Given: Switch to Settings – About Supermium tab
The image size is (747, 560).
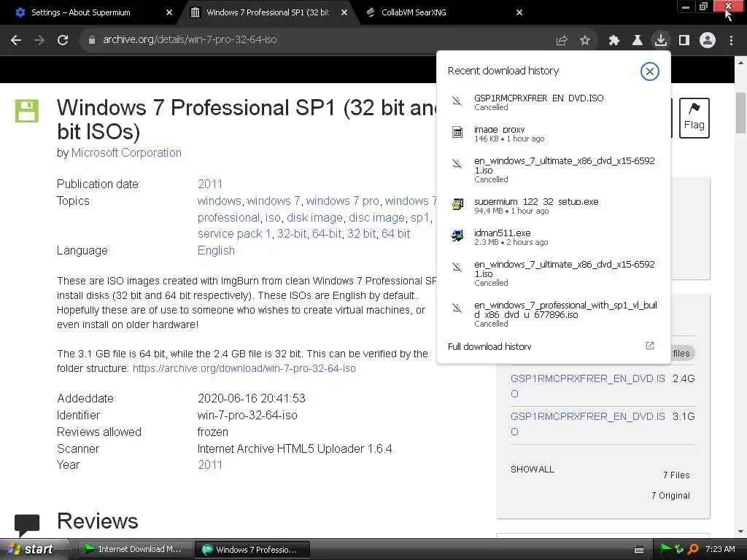Looking at the screenshot, I should click(81, 12).
